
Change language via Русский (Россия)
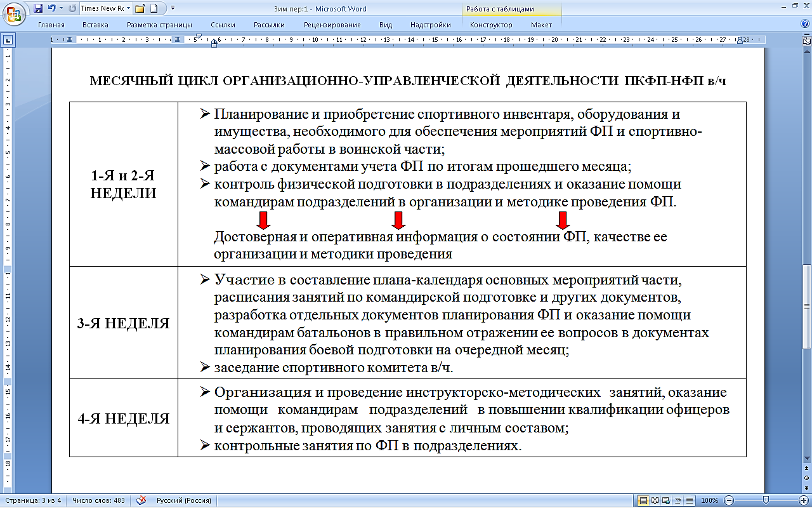(183, 500)
